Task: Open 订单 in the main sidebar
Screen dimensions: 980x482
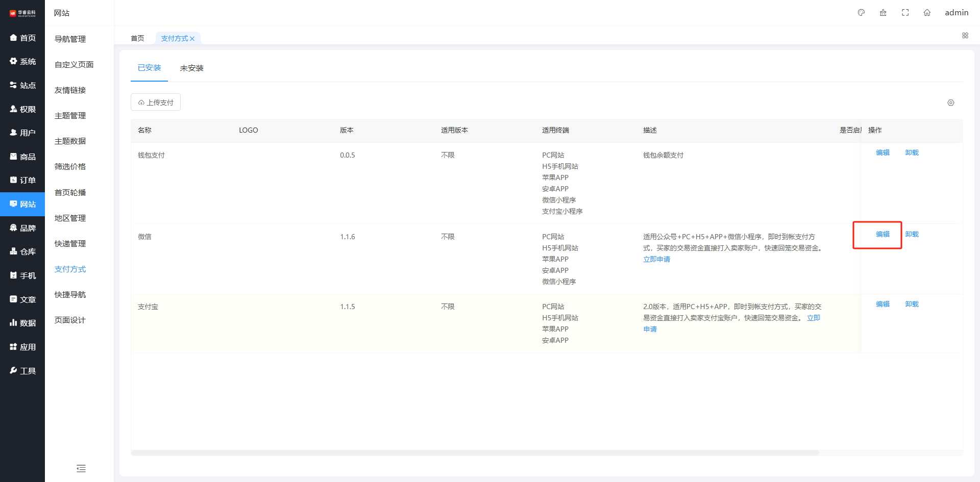Action: click(x=22, y=180)
